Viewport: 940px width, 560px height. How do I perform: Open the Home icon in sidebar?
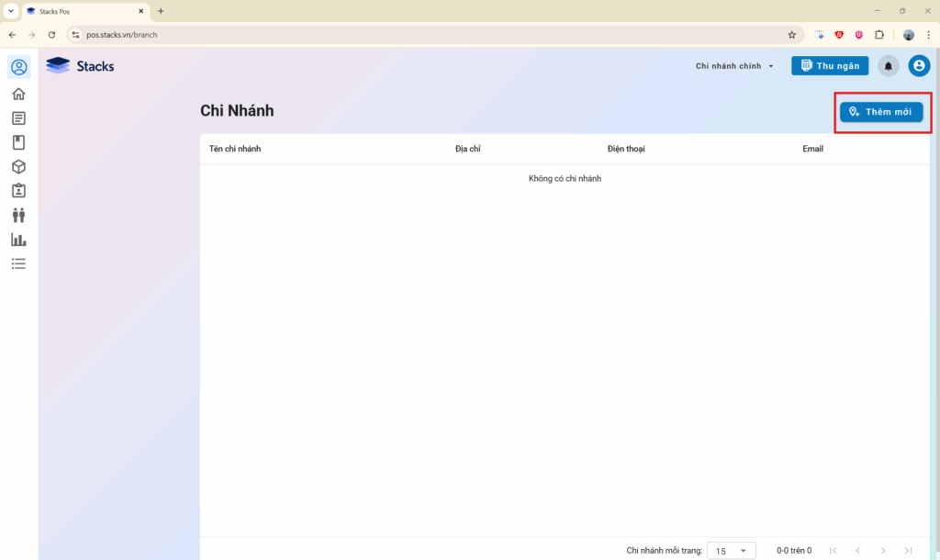pyautogui.click(x=18, y=94)
